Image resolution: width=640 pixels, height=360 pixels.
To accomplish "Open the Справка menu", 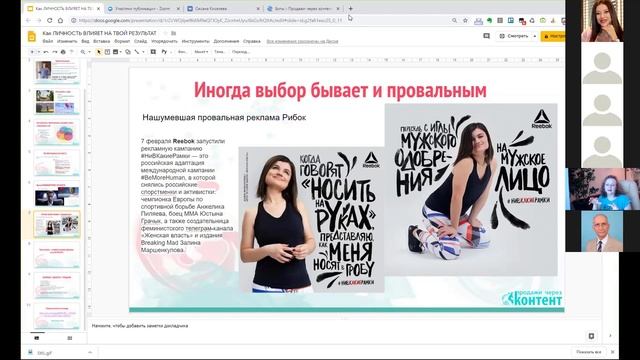I will coord(251,41).
